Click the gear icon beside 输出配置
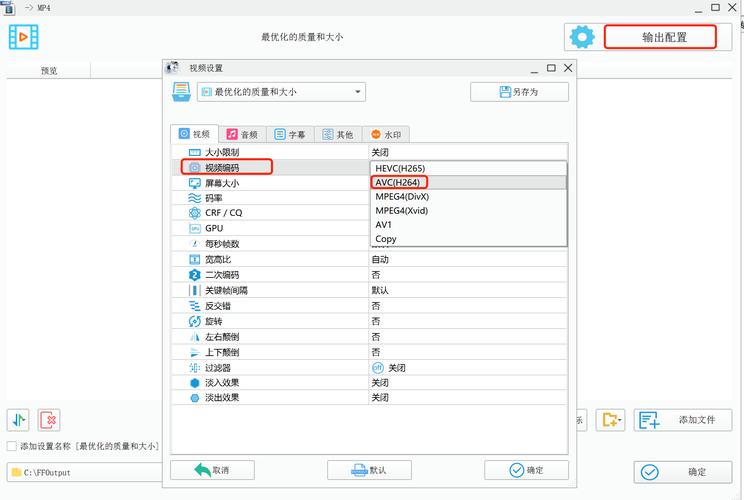The image size is (744, 500). [582, 37]
